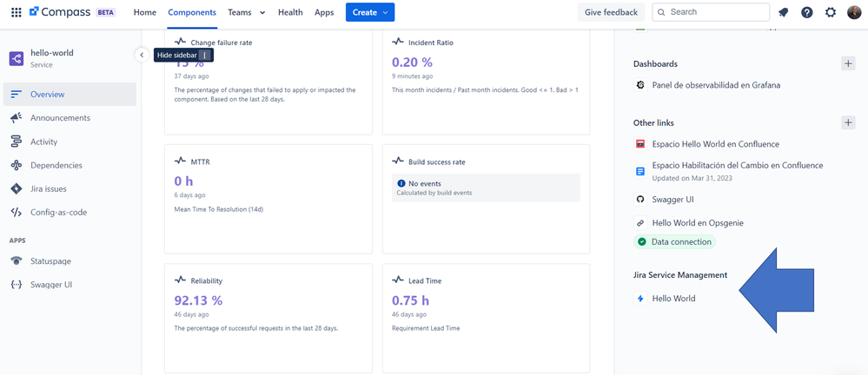Click the user profile avatar
Viewport: 868px width, 375px height.
[x=854, y=13]
